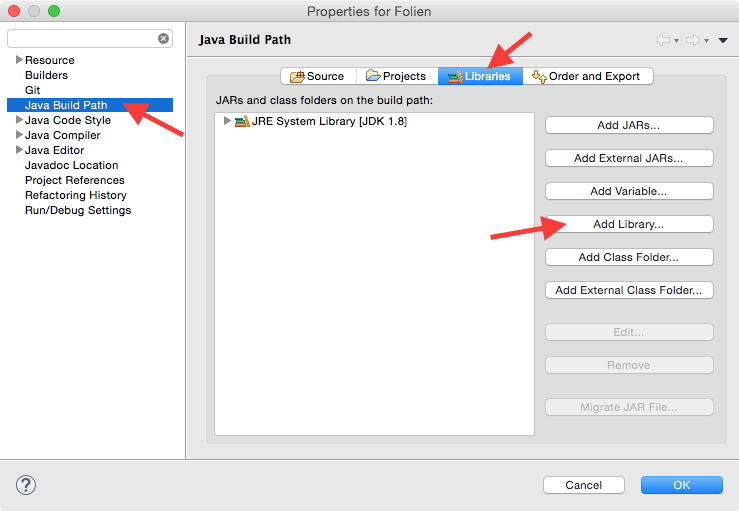Click the forward navigation arrow icon
Image resolution: width=739 pixels, height=511 pixels.
click(x=692, y=40)
